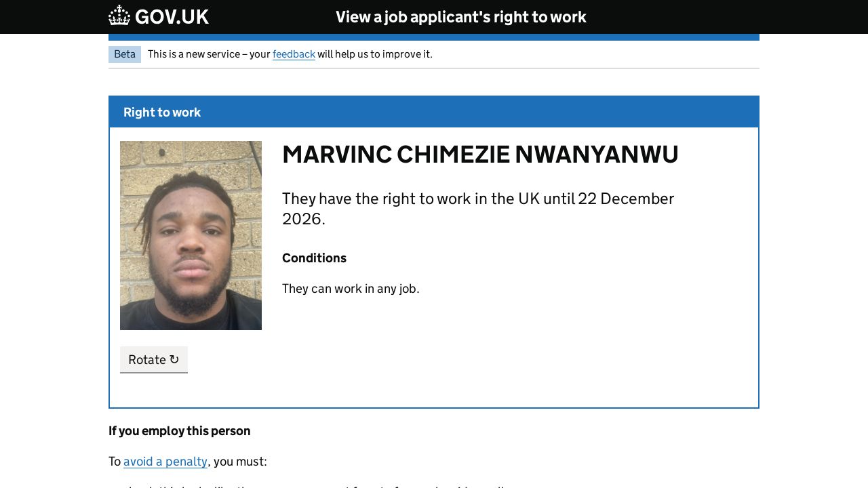Click the right to work expiry date statement
Screen dimensions: 868x488
[477, 199]
